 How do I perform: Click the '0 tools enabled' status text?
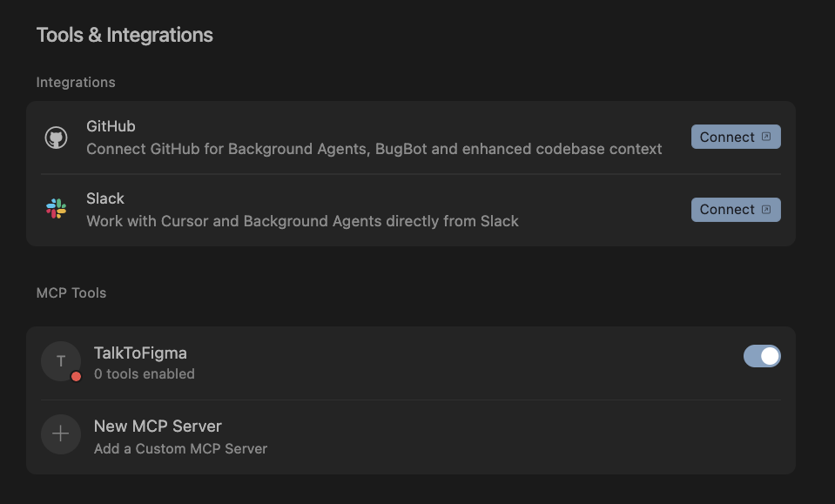click(145, 374)
